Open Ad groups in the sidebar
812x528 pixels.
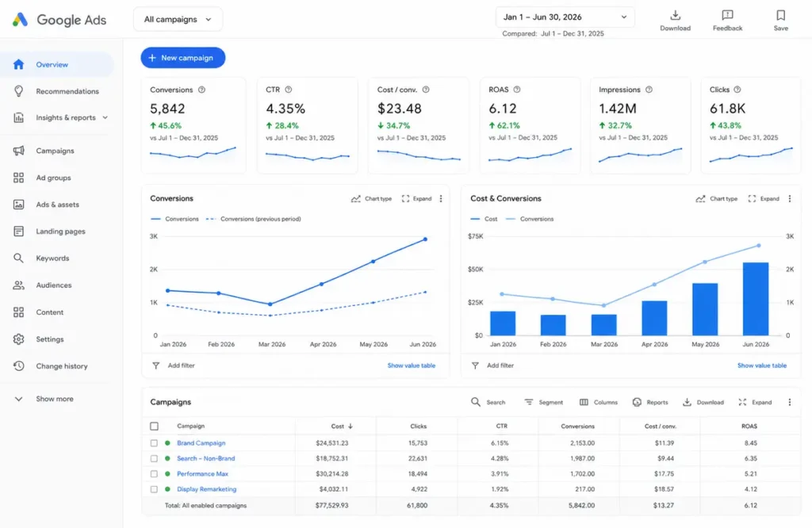[x=43, y=178]
